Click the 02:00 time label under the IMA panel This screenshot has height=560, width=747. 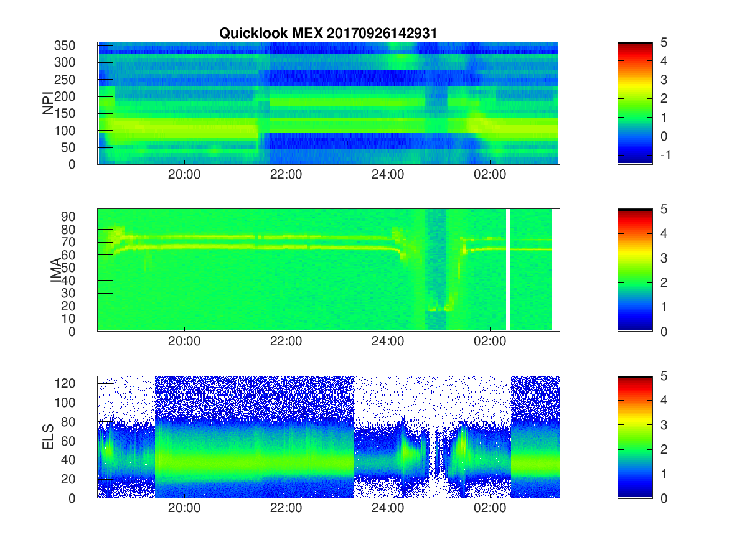(x=490, y=342)
